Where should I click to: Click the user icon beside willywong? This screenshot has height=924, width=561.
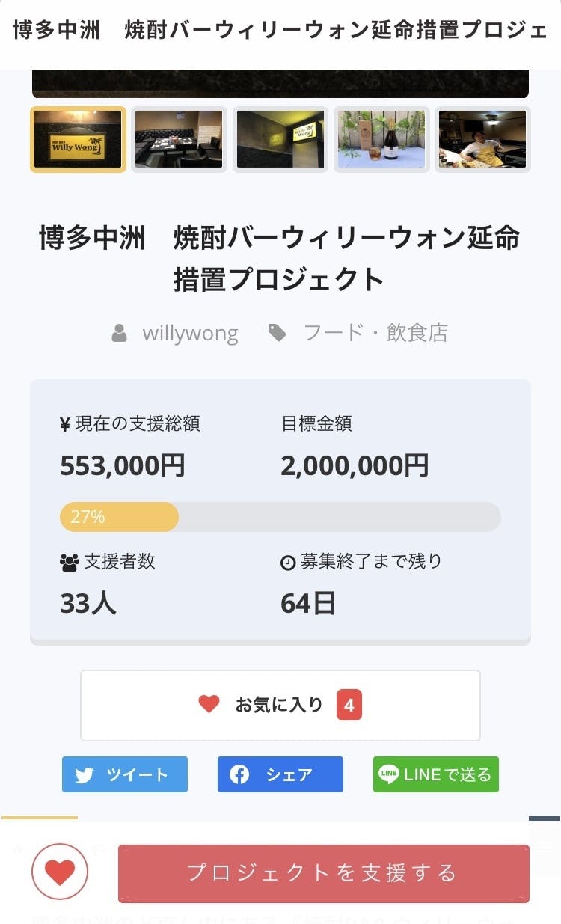click(119, 333)
